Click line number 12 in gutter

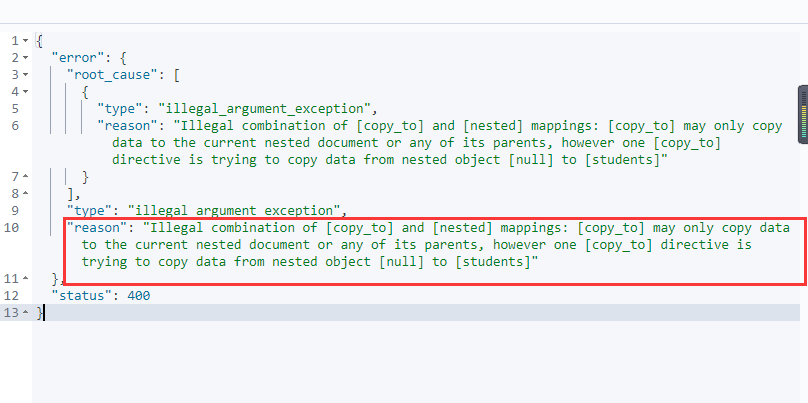pyautogui.click(x=11, y=296)
